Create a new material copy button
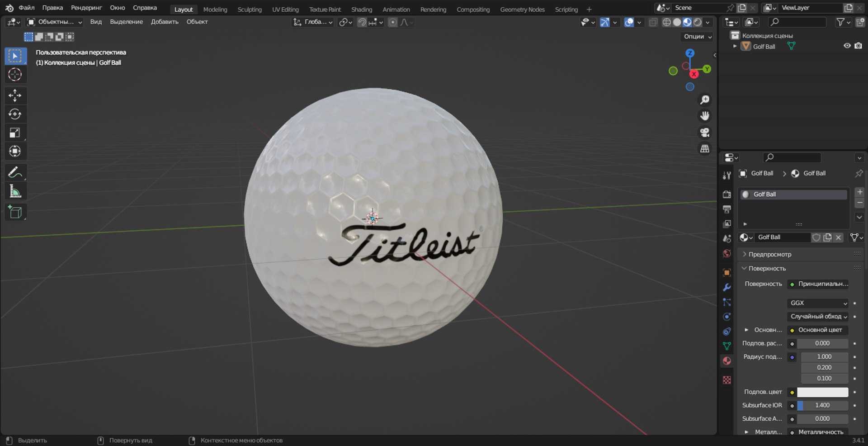 (x=827, y=237)
